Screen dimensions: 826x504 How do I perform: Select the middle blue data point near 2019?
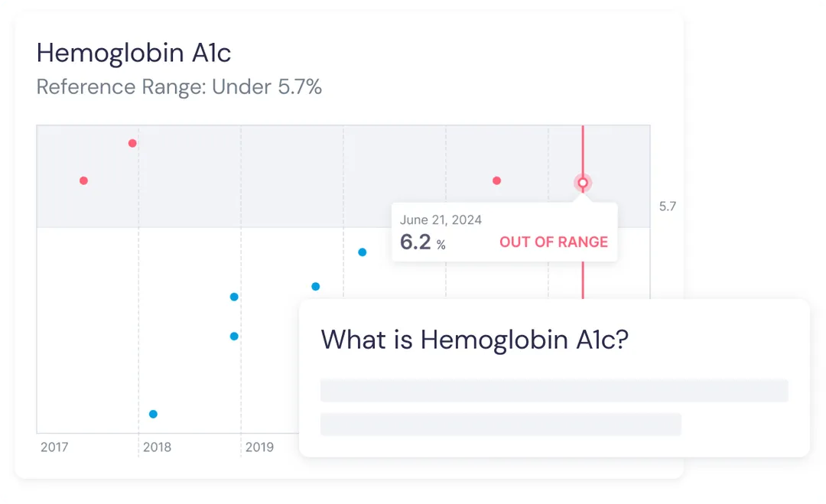coord(233,297)
